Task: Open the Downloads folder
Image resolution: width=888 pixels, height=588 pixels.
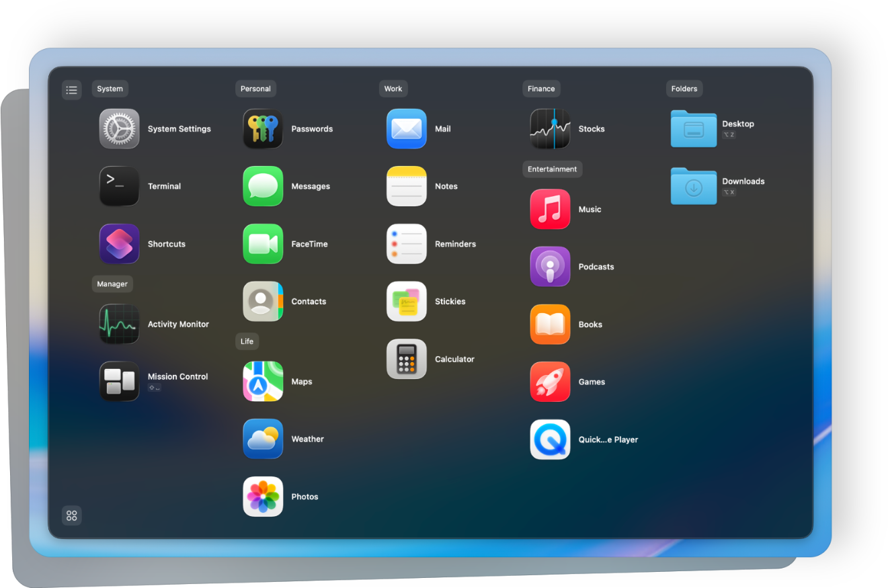Action: [694, 186]
